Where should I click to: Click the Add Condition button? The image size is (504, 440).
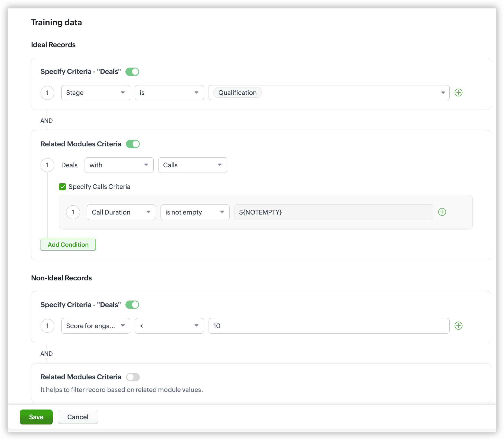[68, 245]
